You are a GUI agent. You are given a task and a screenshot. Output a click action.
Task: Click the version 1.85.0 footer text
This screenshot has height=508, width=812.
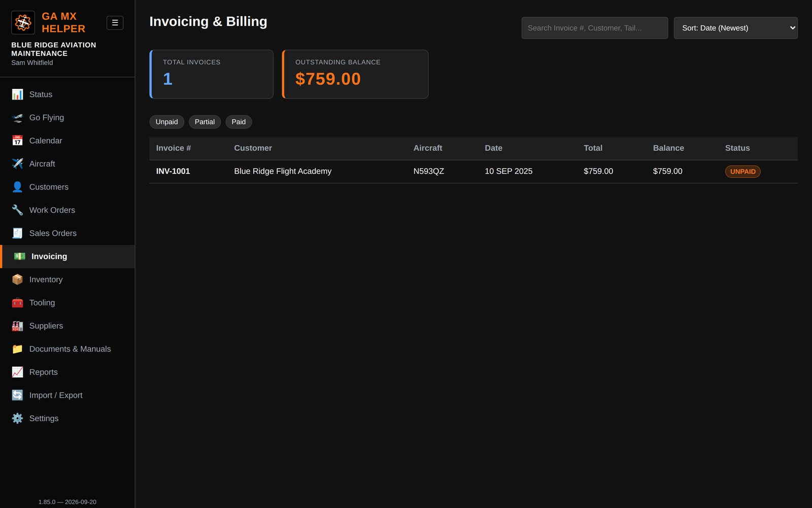(67, 502)
